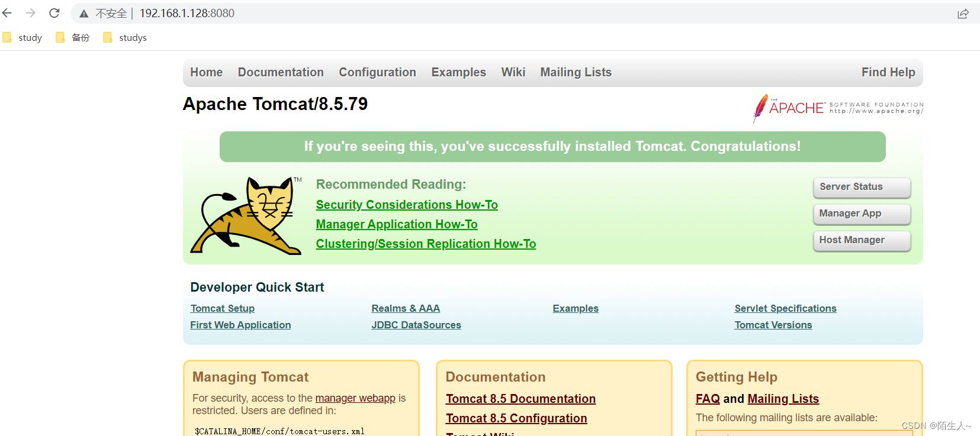The image size is (980, 436).
Task: Click the $CATALINA_HOME/conf/tomcat-users.xml text
Action: [279, 431]
